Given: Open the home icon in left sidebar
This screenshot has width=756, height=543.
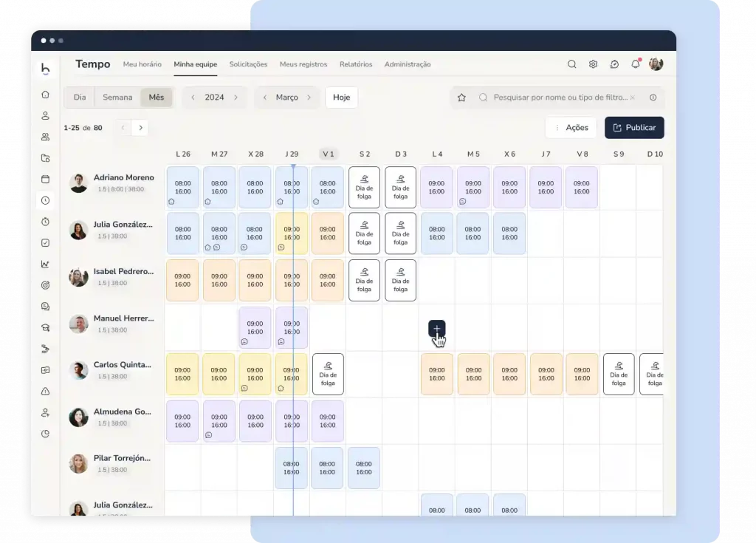Looking at the screenshot, I should [45, 95].
